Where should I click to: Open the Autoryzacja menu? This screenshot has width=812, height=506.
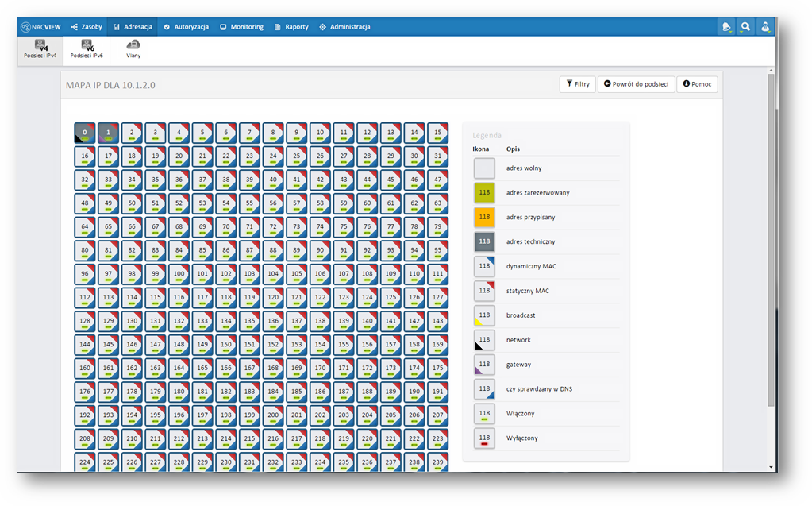coord(186,27)
